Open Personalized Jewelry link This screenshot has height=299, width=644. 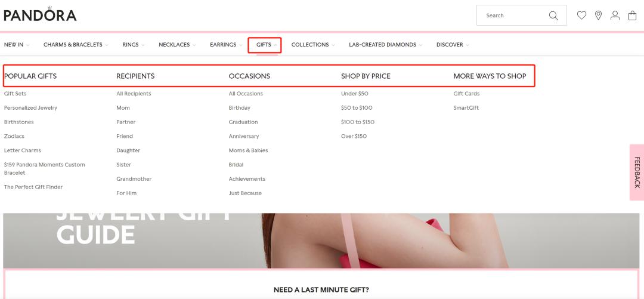coord(30,108)
